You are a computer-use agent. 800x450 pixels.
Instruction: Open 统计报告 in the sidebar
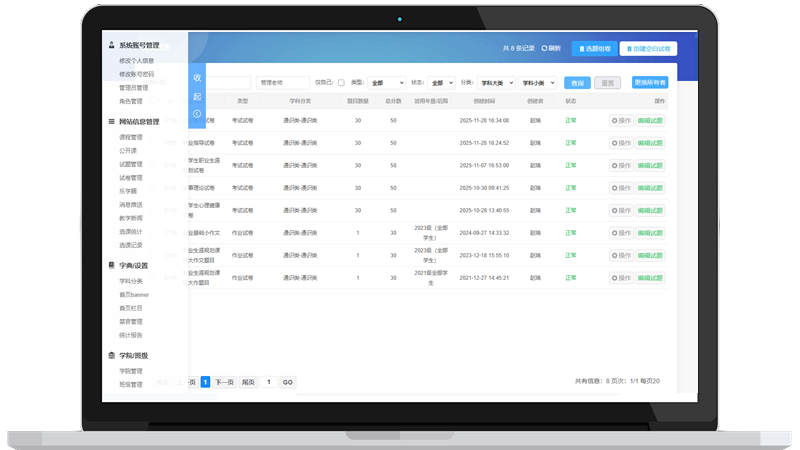pos(131,335)
